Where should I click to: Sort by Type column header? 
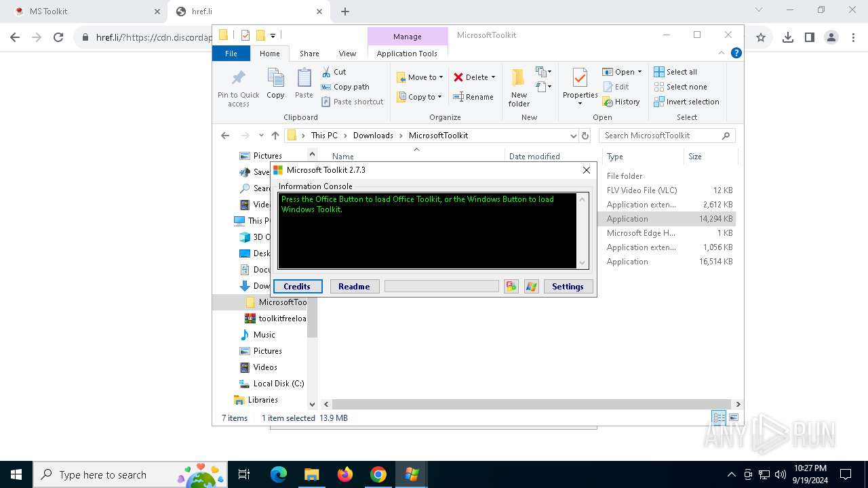click(642, 157)
